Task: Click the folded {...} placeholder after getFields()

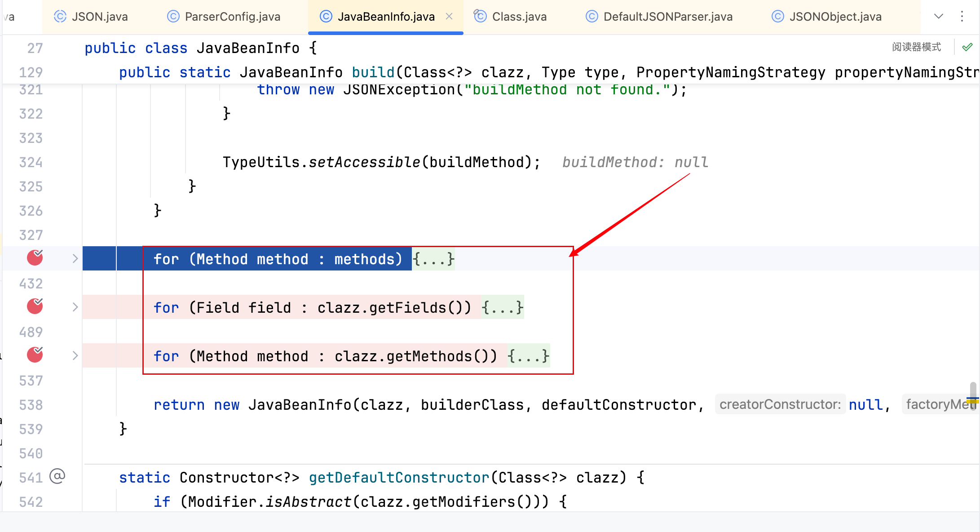Action: 502,307
